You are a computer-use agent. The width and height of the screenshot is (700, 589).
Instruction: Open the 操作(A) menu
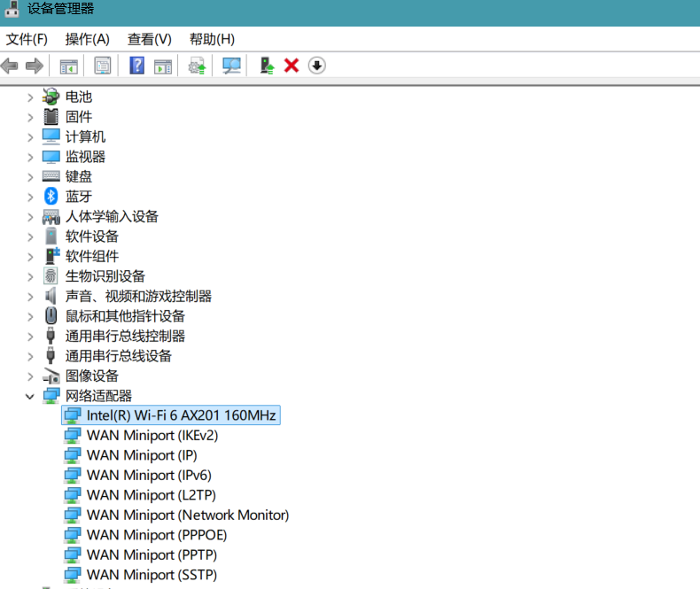[x=87, y=39]
